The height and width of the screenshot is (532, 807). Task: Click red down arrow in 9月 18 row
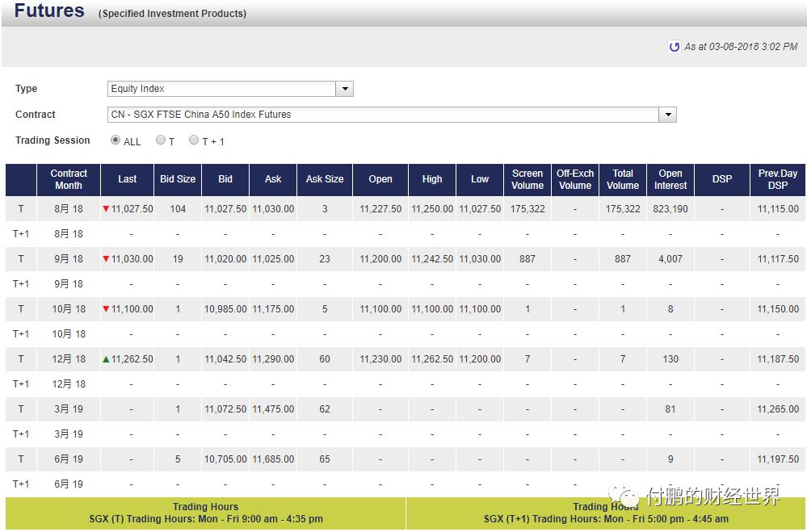coord(106,259)
